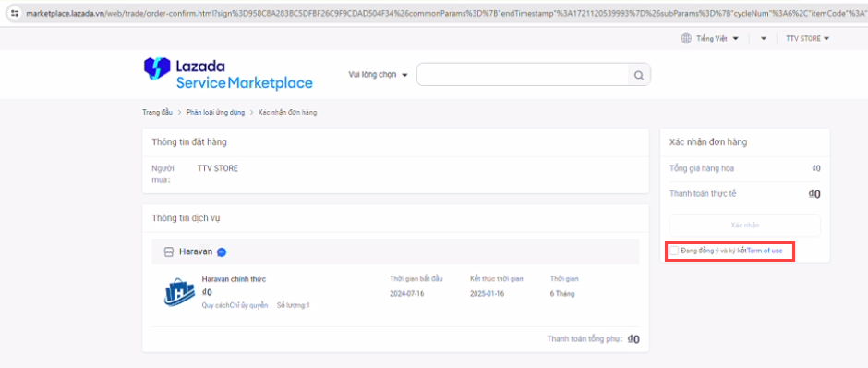Image resolution: width=868 pixels, height=368 pixels.
Task: Go to Trang đầu breadcrumb
Action: (x=157, y=113)
